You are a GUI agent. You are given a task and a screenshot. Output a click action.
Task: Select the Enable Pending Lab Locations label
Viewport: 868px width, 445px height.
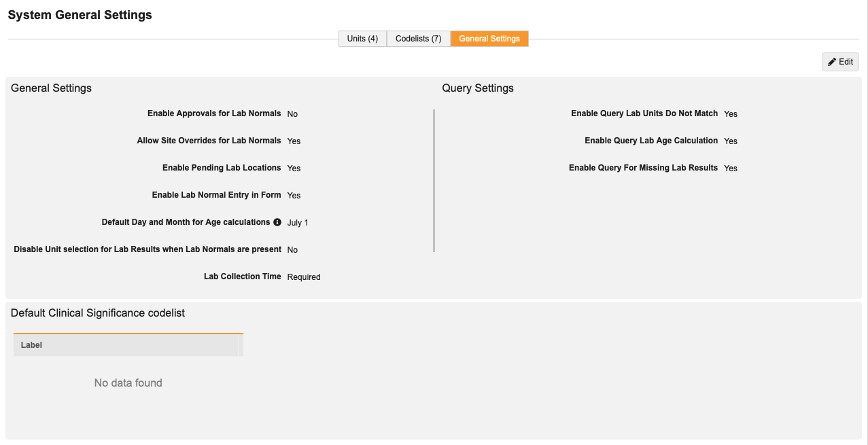[x=222, y=168]
